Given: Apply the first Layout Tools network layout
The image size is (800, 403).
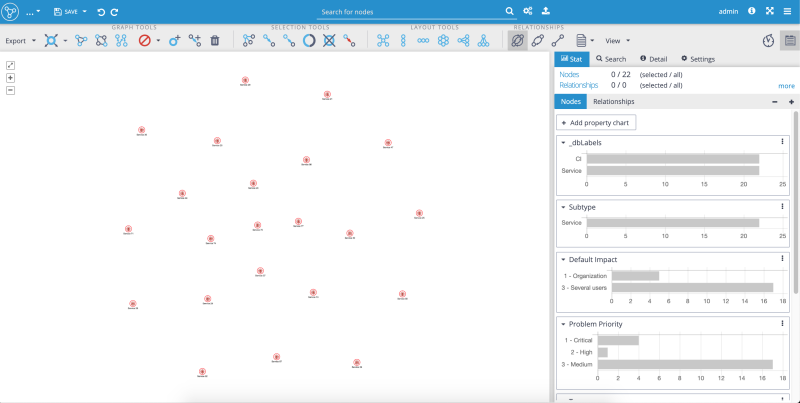Looking at the screenshot, I should click(383, 40).
